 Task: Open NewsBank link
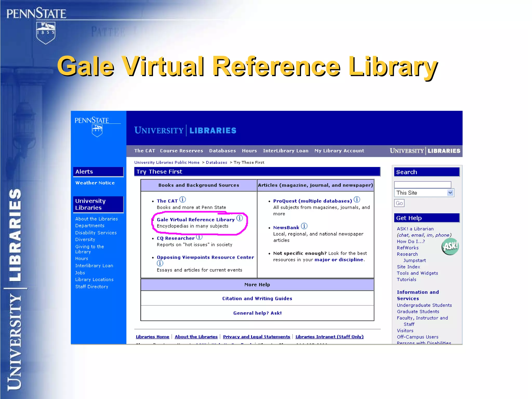coord(286,228)
